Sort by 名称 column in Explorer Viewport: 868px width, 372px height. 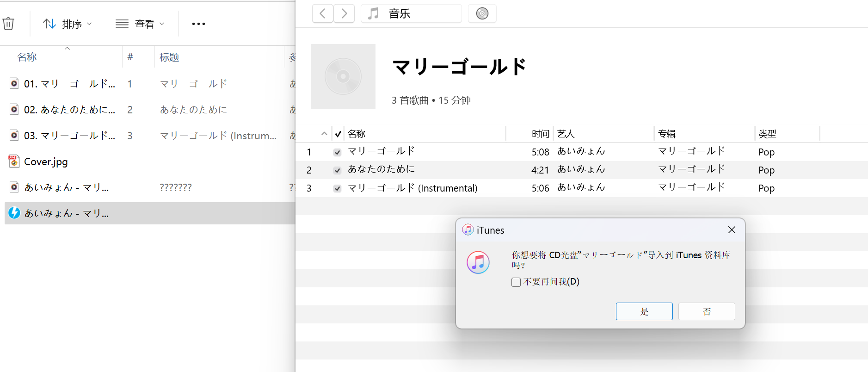(27, 57)
